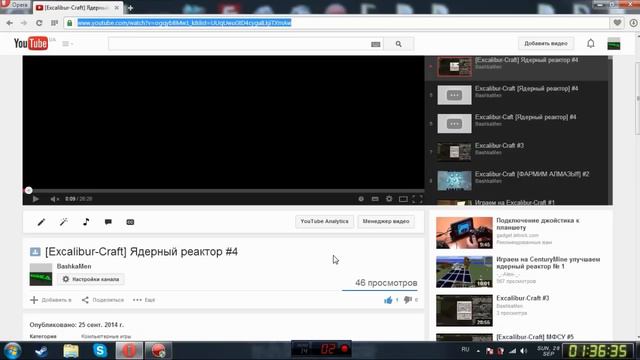Toggle theater mode in the player

click(403, 199)
